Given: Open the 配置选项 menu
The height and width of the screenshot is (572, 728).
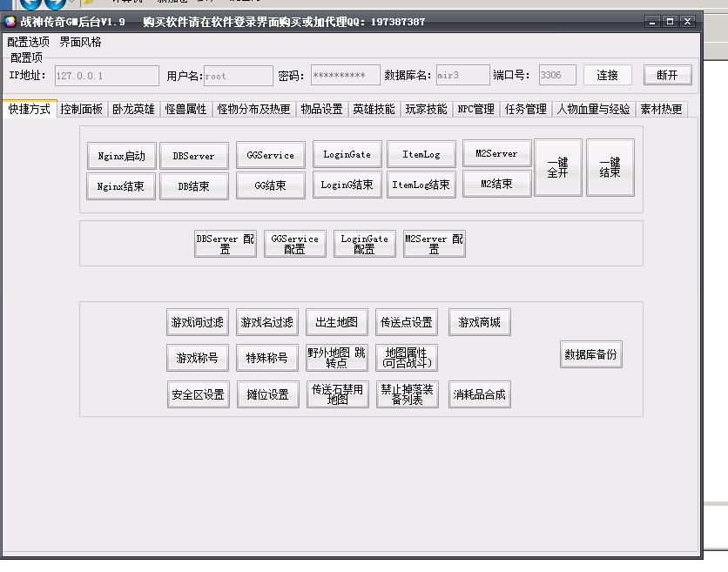Looking at the screenshot, I should pyautogui.click(x=29, y=42).
